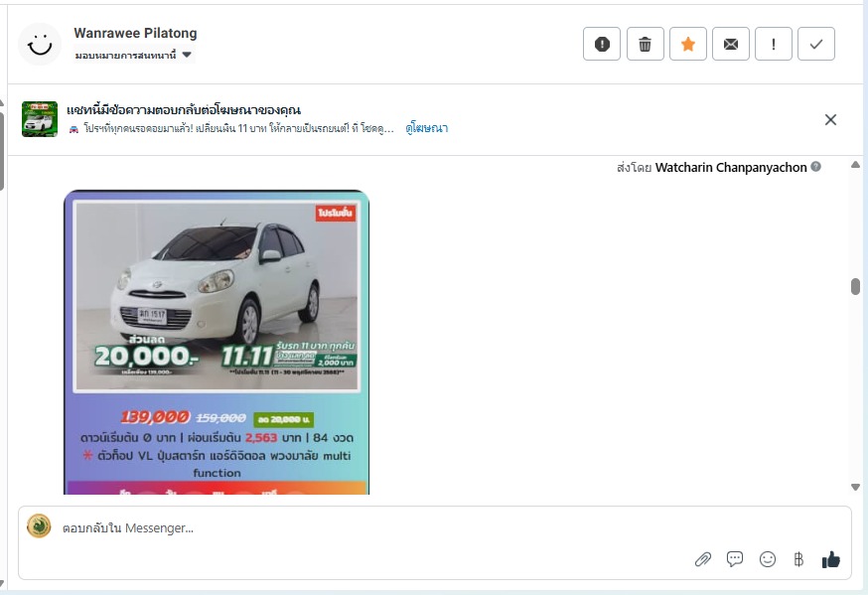Delete the conversation with trash icon
This screenshot has width=868, height=595.
pos(645,44)
